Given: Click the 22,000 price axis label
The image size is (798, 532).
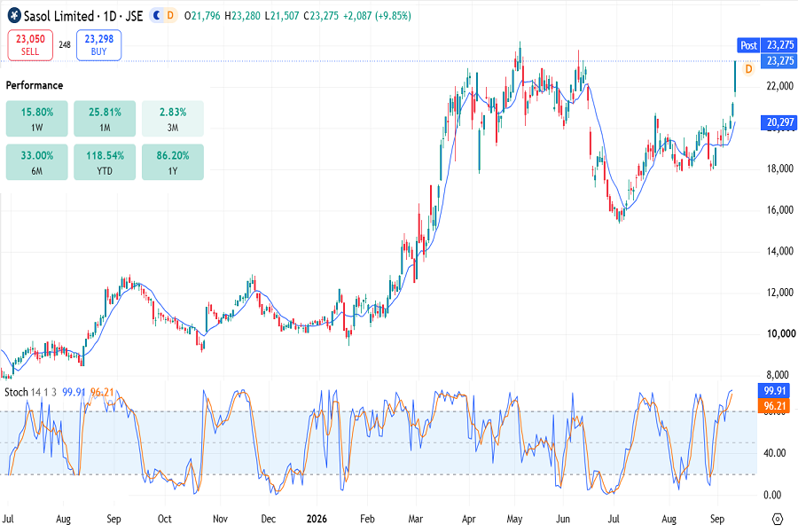Looking at the screenshot, I should tap(779, 86).
